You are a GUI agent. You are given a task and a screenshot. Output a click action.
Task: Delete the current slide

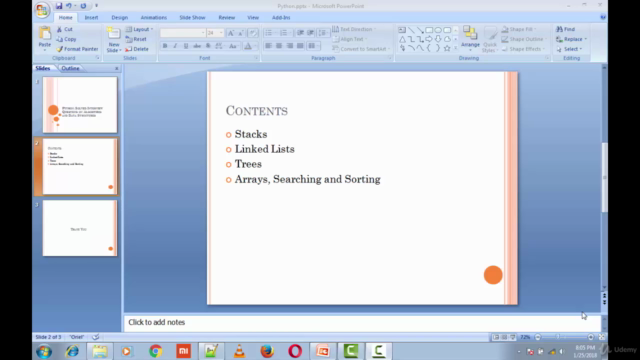[x=137, y=49]
